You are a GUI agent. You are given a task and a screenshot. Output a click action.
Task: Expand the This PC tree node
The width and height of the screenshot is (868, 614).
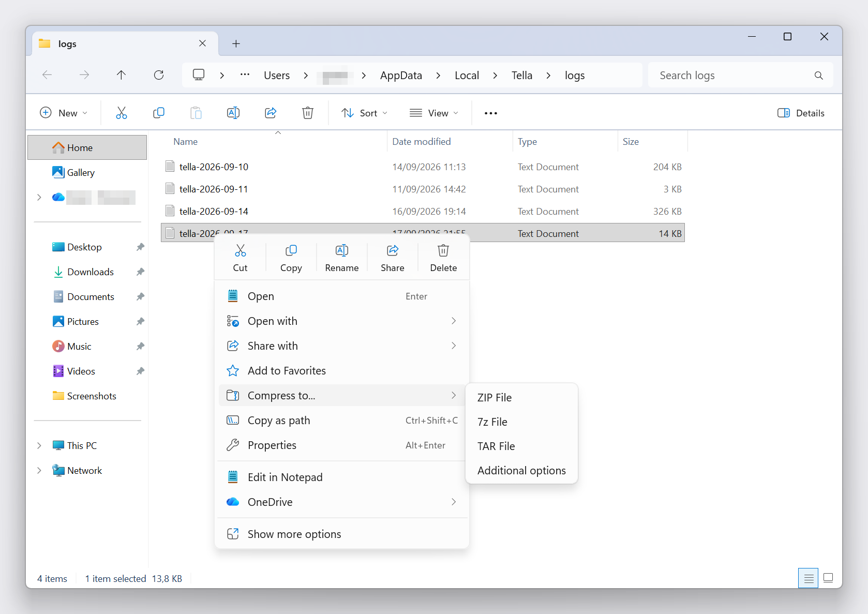click(39, 446)
